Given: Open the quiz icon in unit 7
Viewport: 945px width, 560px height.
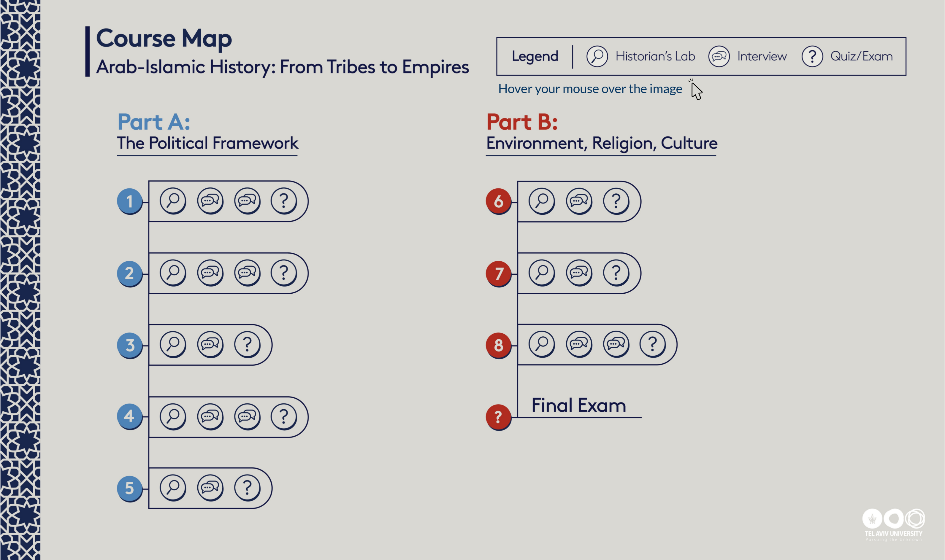Looking at the screenshot, I should [x=615, y=273].
